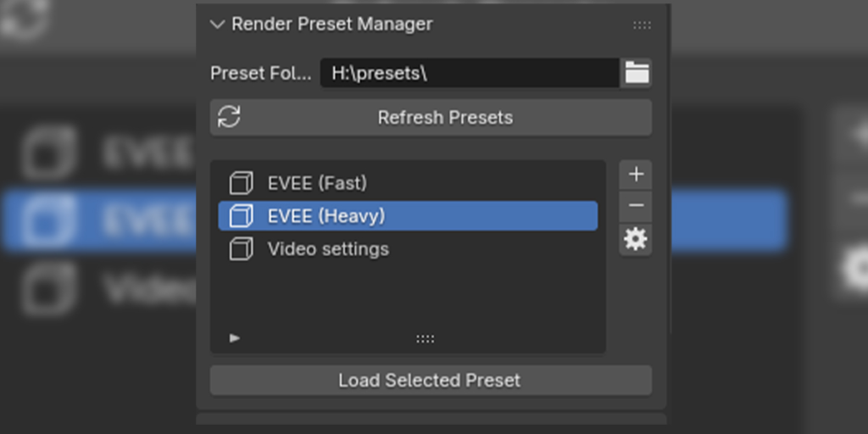The width and height of the screenshot is (868, 434).
Task: Click the Video settings cube icon
Action: coord(241,249)
